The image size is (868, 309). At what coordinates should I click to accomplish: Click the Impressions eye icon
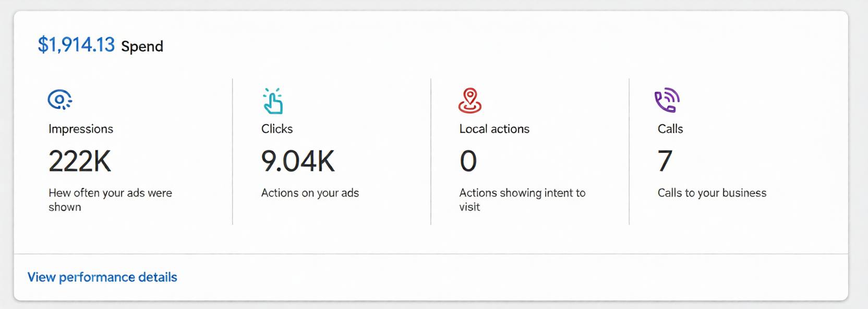tap(60, 99)
